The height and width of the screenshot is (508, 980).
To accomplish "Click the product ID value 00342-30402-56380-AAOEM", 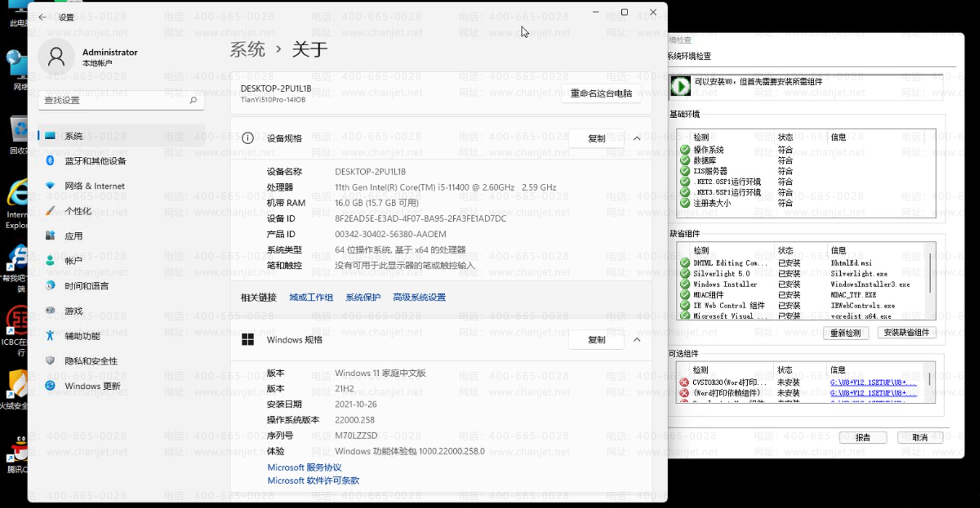I will click(x=390, y=234).
